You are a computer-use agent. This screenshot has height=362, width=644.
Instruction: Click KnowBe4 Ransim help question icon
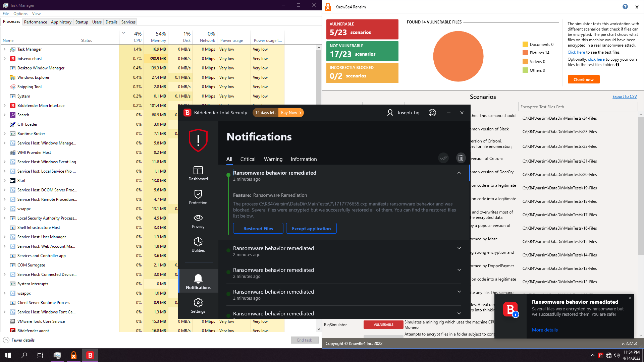pyautogui.click(x=625, y=7)
